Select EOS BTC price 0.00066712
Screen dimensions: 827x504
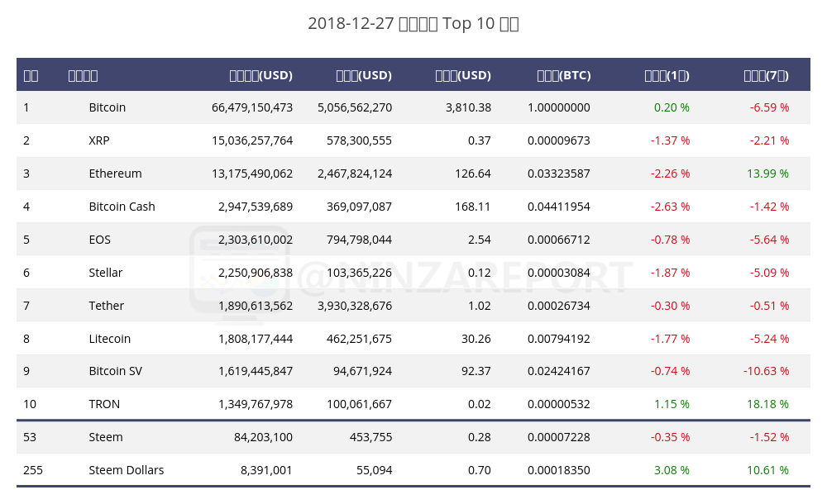559,240
